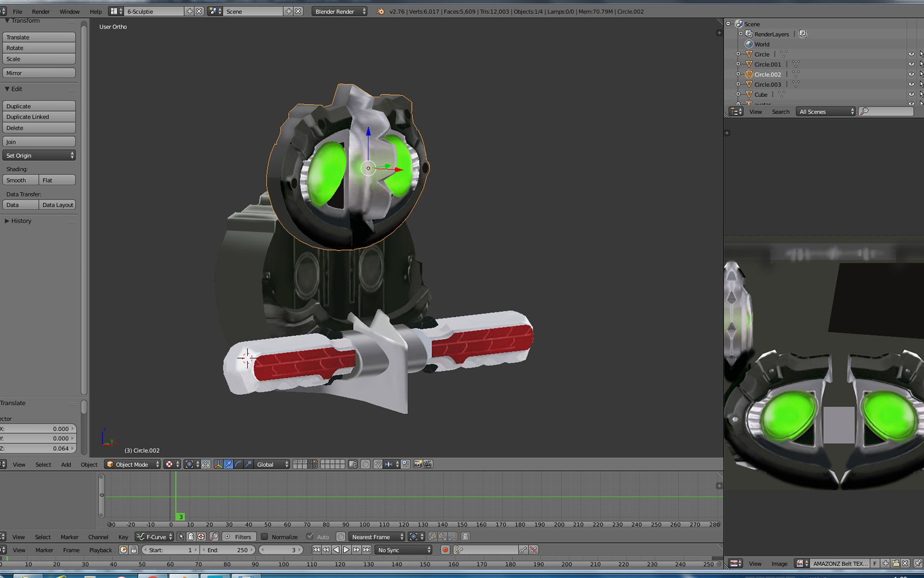Click the proportional editing icon in 3D header
Image resolution: width=924 pixels, height=578 pixels.
[x=365, y=464]
